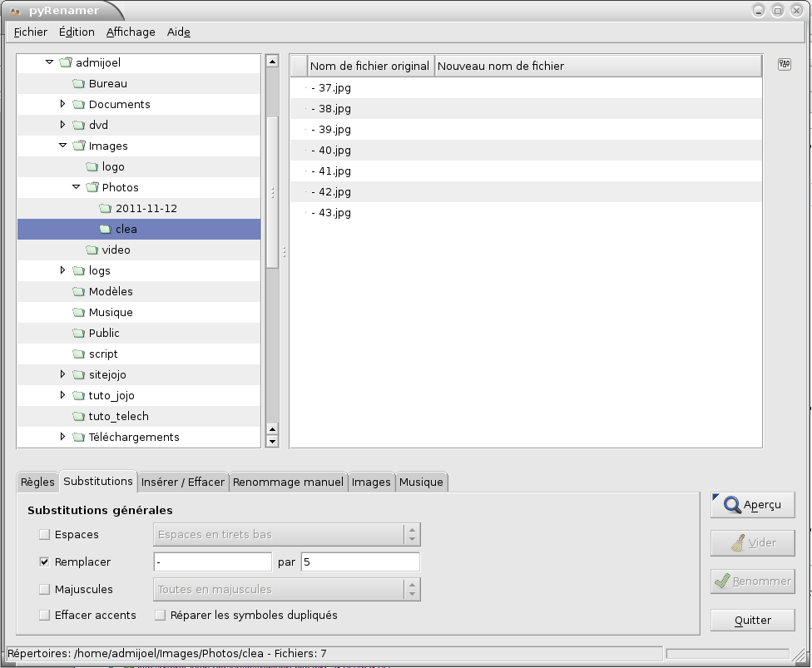Click the Bureau folder icon

(x=78, y=84)
